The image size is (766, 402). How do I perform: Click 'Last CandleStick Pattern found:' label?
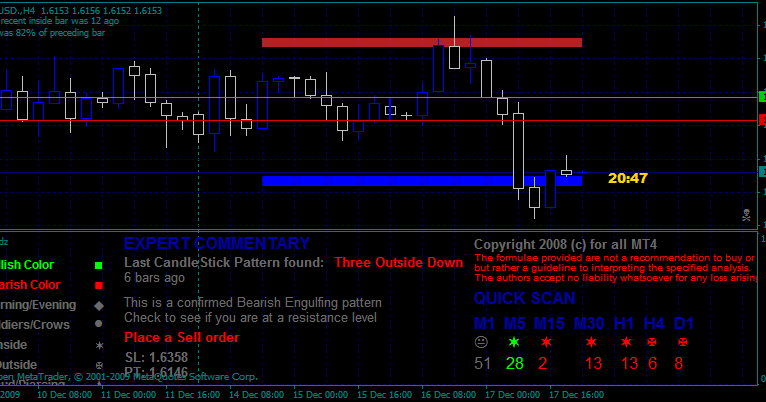(224, 263)
